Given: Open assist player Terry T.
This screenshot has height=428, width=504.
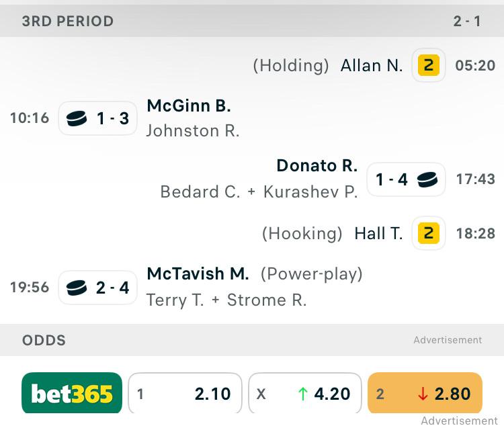Looking at the screenshot, I should pos(175,300).
